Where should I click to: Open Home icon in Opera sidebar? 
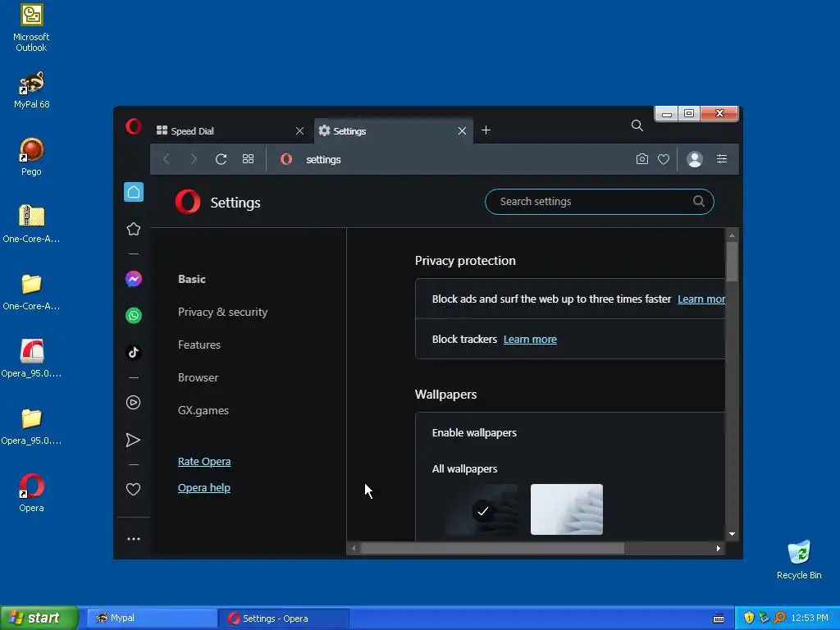134,192
